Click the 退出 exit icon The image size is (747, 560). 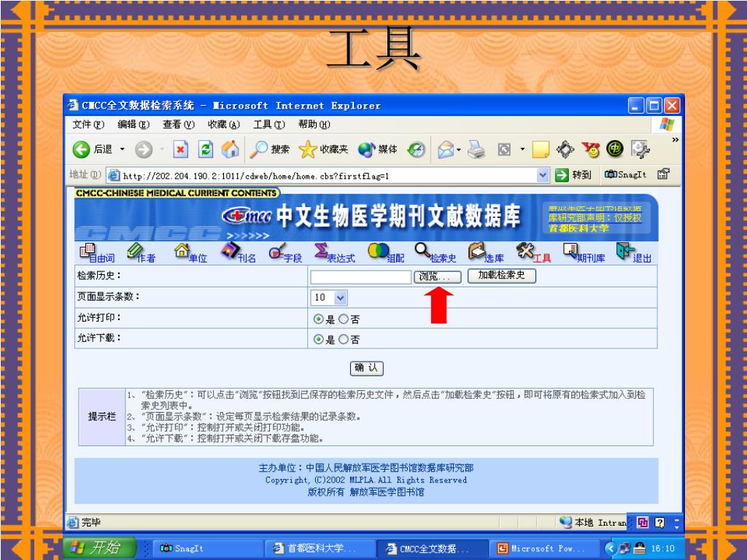[x=634, y=253]
